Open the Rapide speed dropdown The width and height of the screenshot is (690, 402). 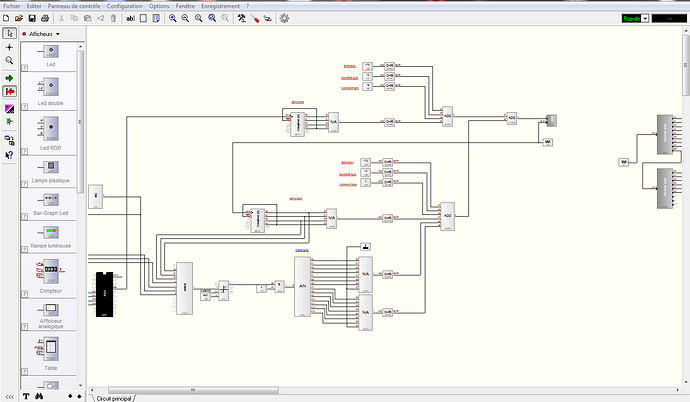(646, 18)
